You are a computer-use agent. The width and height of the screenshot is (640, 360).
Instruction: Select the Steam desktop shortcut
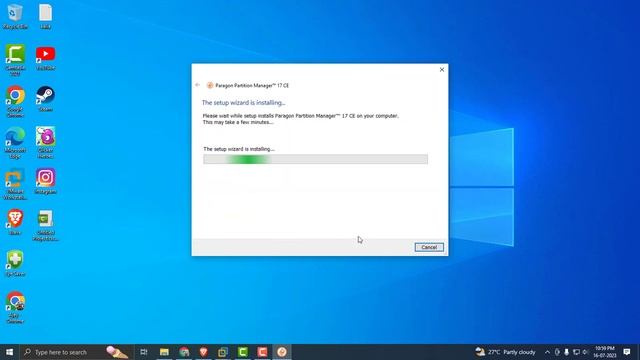point(45,99)
